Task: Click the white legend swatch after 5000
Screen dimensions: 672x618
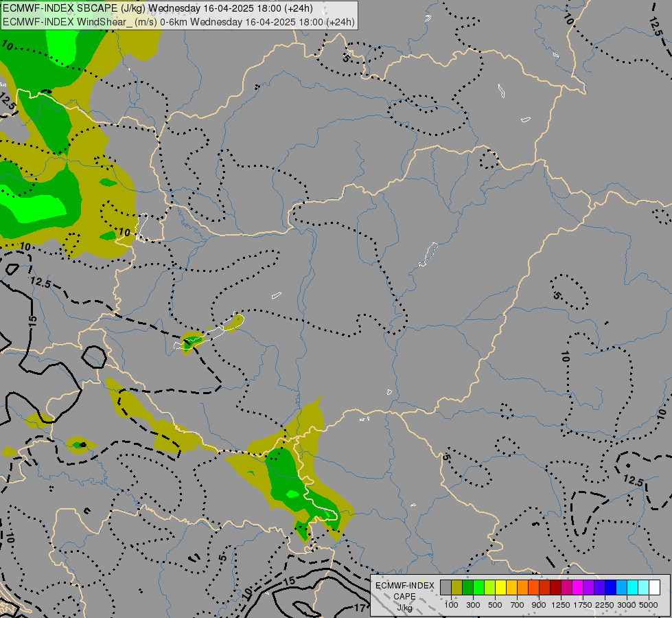Action: tap(654, 588)
